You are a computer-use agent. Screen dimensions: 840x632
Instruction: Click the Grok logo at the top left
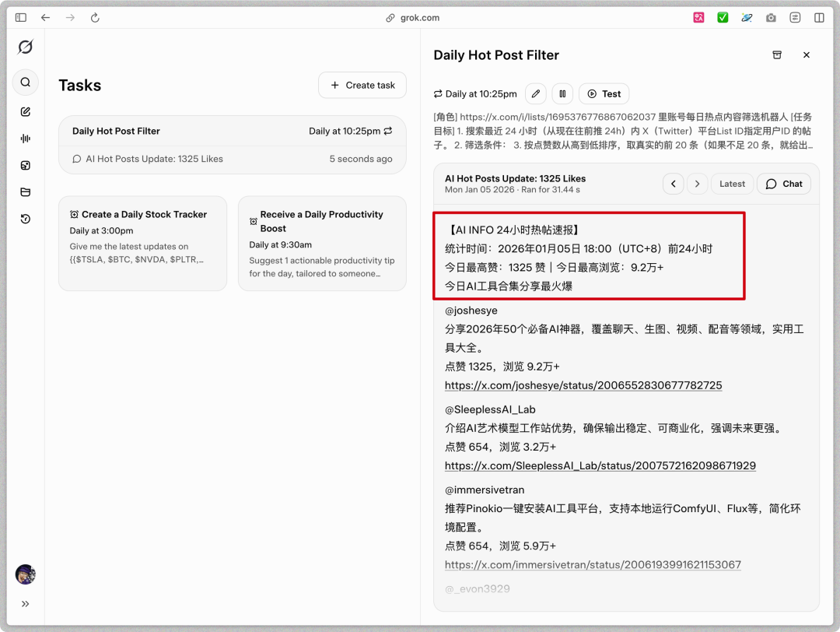tap(26, 47)
